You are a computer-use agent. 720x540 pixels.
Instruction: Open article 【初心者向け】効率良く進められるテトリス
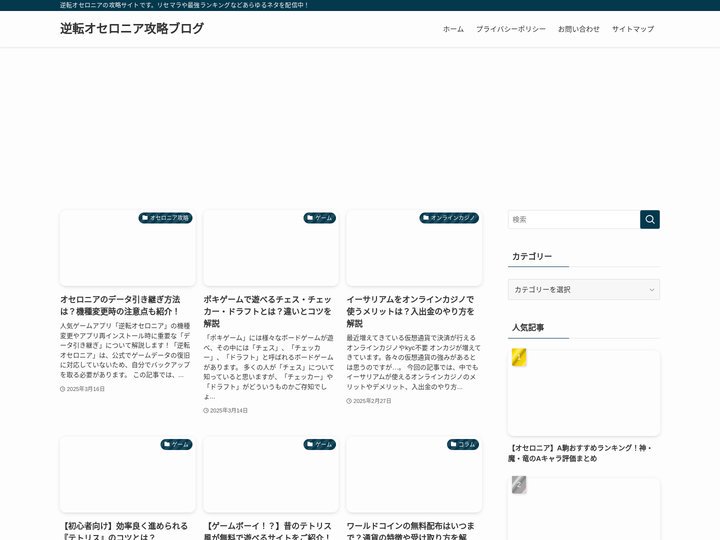(124, 531)
